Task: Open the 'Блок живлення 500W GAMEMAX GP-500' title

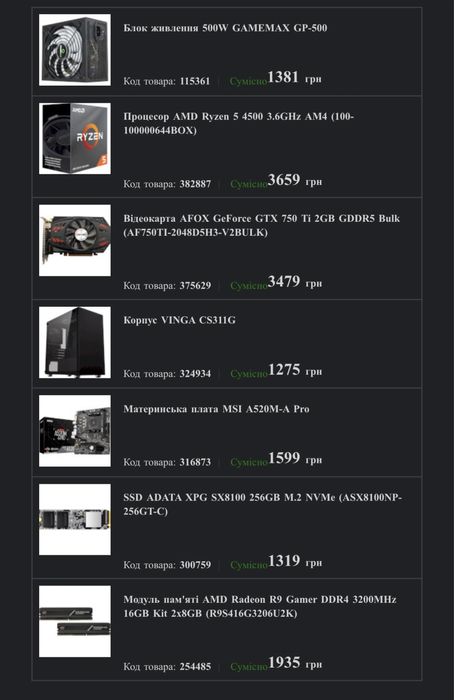Action: pos(225,28)
